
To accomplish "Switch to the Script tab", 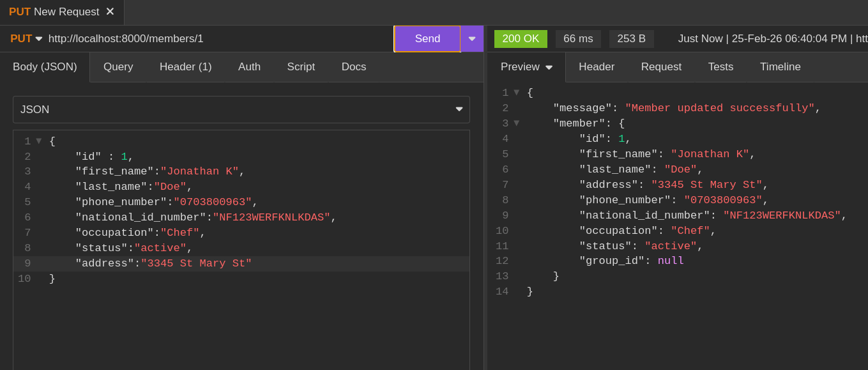I will tap(301, 67).
